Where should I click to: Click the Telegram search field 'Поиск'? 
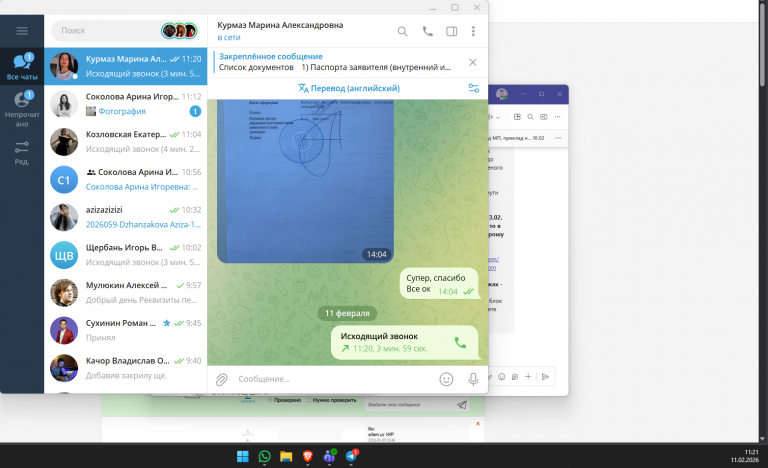click(x=108, y=31)
